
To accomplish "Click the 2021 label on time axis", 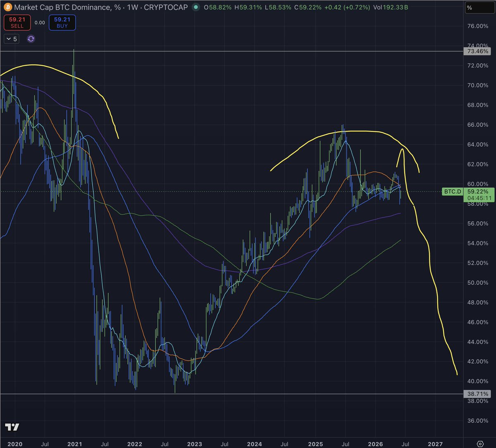I will 75,444.
